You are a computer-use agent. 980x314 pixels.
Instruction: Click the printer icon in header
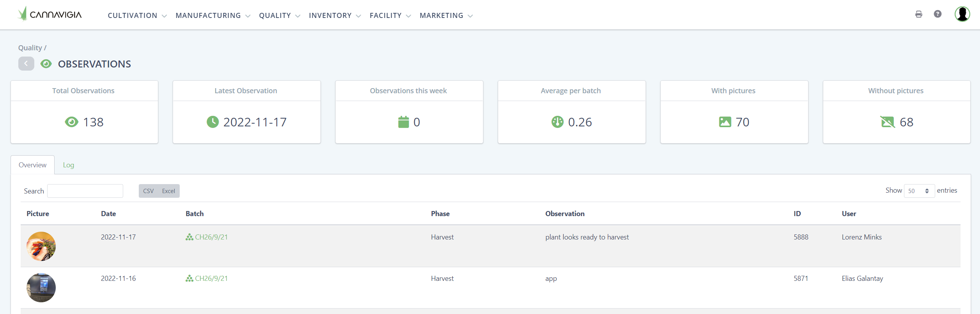click(x=918, y=14)
